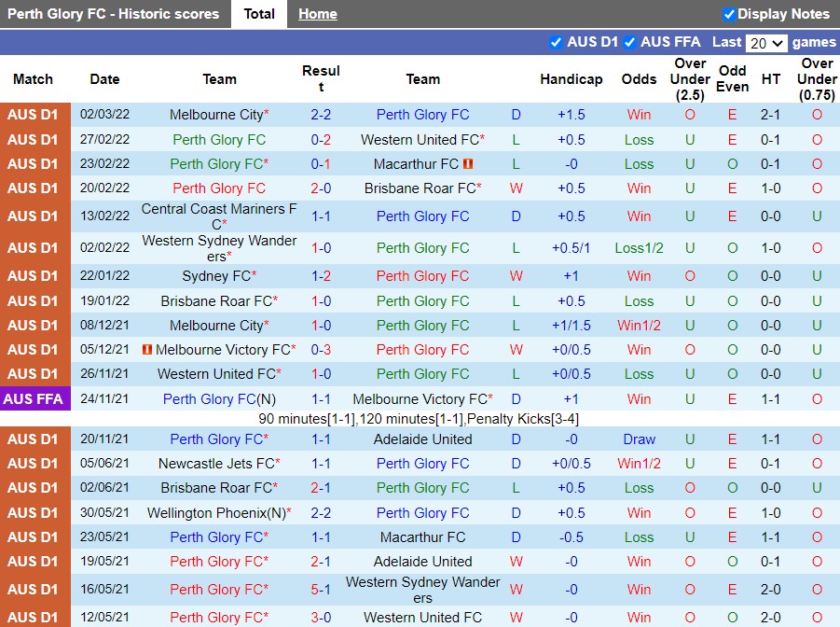840x627 pixels.
Task: Click the HT column header
Action: coord(771,79)
